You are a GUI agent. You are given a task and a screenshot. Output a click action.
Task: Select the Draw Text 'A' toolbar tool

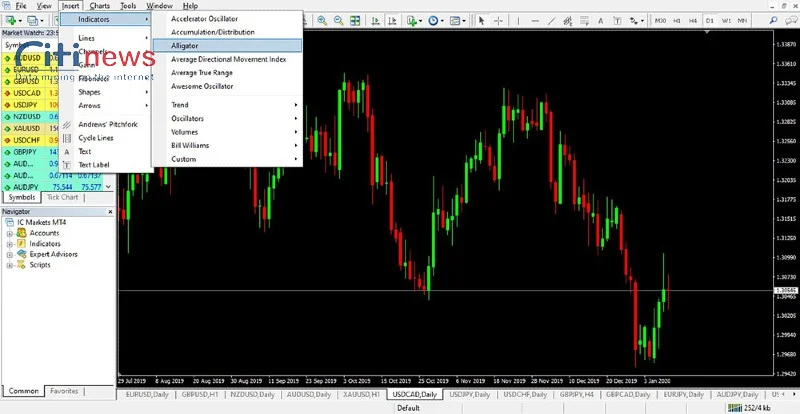click(601, 20)
